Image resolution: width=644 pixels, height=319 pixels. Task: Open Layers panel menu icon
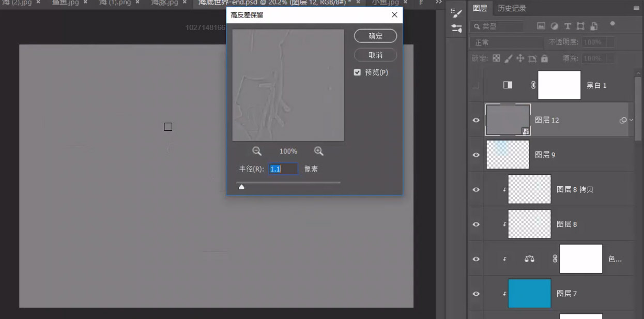(x=636, y=8)
